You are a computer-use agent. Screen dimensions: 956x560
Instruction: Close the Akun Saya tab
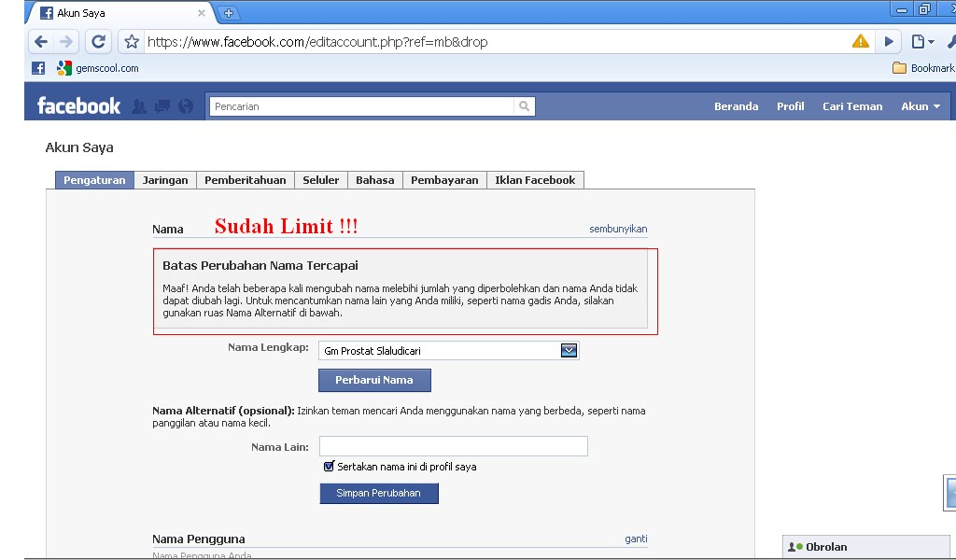pyautogui.click(x=202, y=13)
